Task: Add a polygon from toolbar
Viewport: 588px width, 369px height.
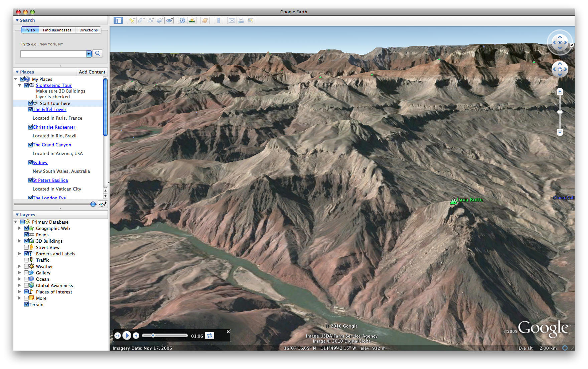Action: tap(141, 20)
